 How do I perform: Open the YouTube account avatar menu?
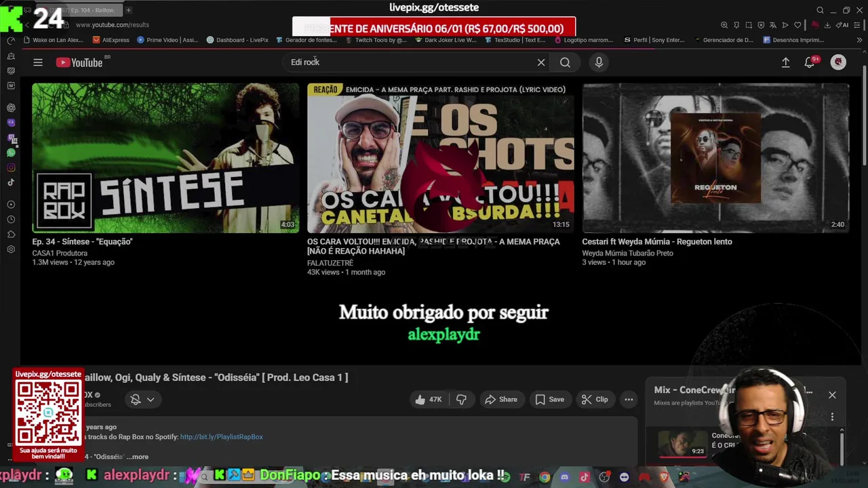pos(838,62)
